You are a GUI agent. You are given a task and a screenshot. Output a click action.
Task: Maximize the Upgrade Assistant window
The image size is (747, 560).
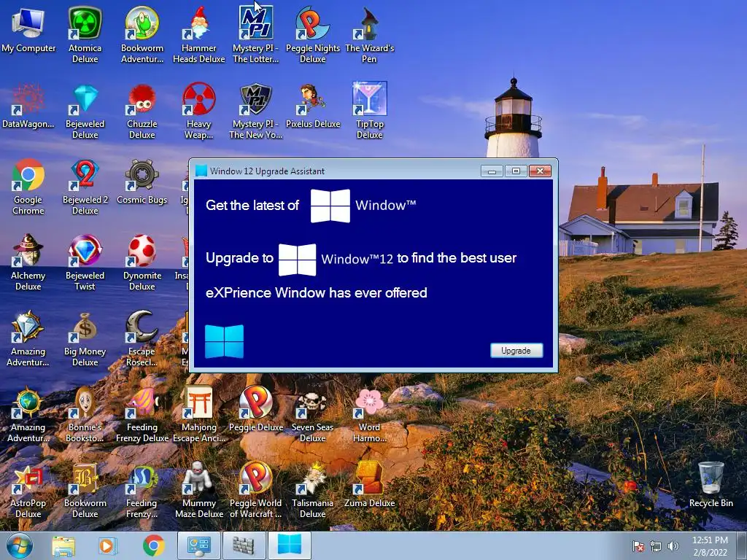(516, 171)
